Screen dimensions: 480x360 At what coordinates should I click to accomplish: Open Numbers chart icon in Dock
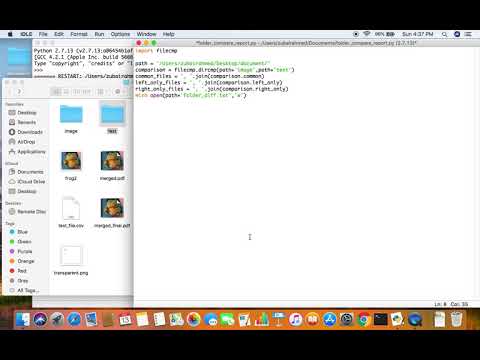262,319
